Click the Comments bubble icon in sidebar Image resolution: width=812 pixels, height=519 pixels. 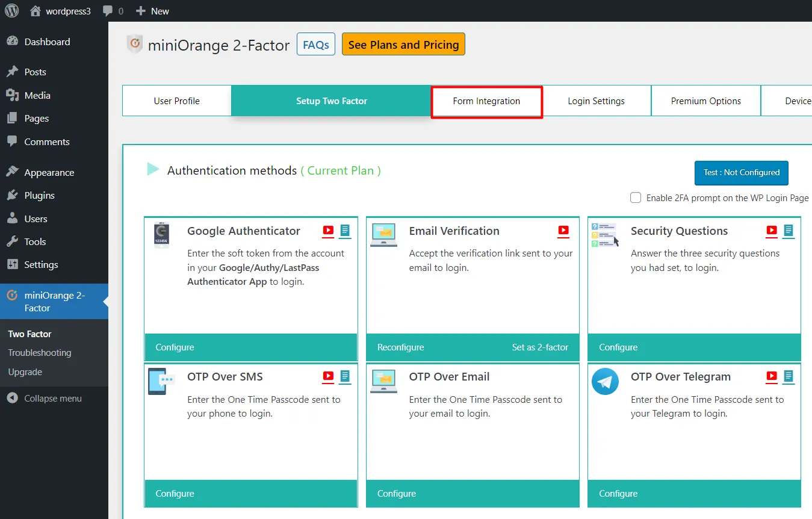click(12, 141)
